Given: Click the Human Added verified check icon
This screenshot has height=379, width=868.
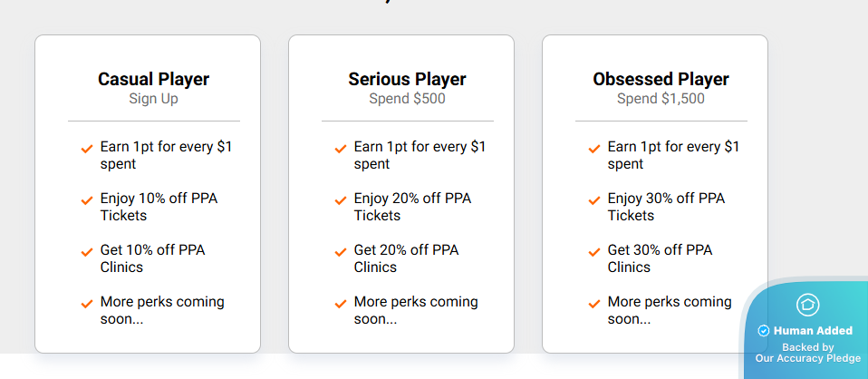Looking at the screenshot, I should [x=764, y=331].
